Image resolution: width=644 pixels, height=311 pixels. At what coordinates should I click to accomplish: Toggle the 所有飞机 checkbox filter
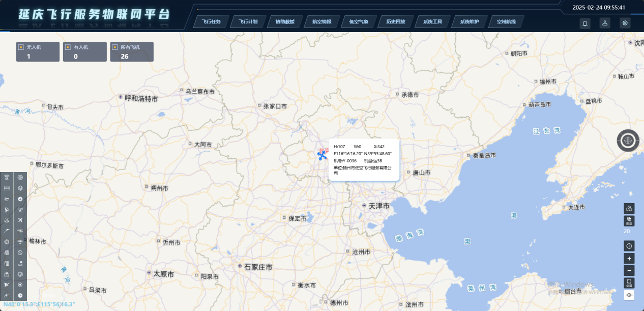tap(115, 47)
